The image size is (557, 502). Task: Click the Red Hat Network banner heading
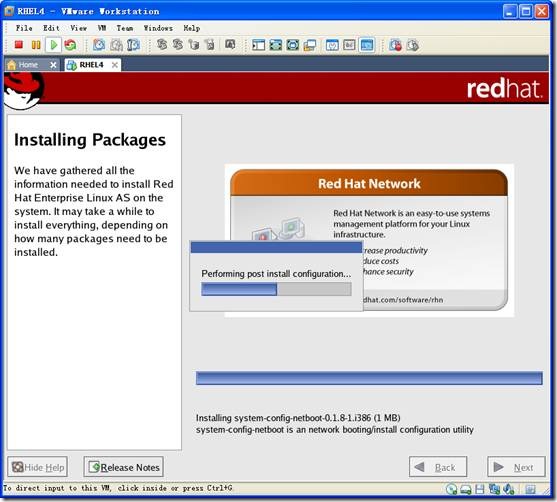coord(369,184)
